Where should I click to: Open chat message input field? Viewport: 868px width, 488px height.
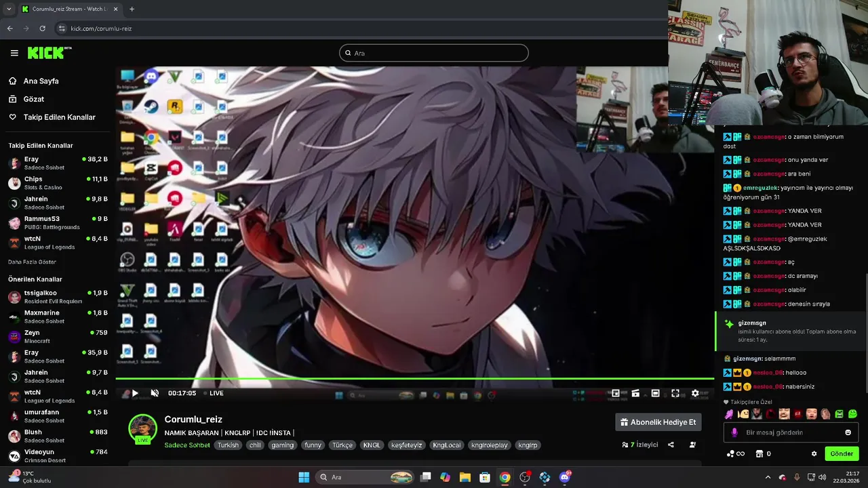click(x=791, y=432)
